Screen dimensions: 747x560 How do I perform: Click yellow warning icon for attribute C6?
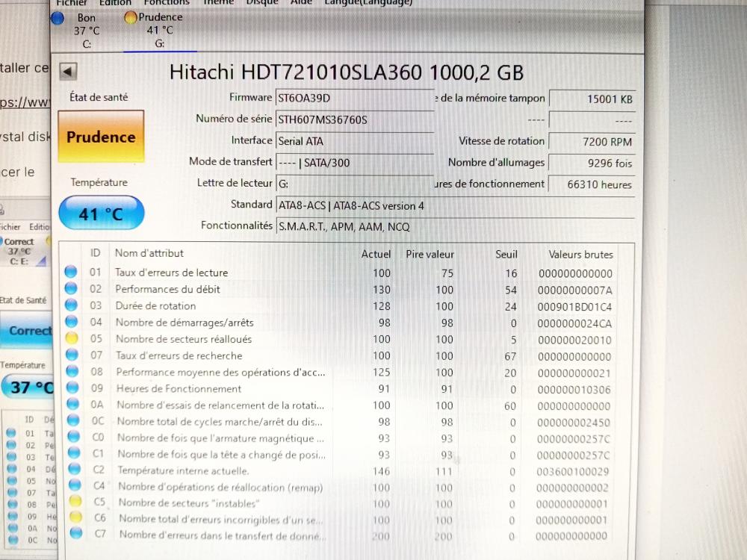pyautogui.click(x=75, y=517)
